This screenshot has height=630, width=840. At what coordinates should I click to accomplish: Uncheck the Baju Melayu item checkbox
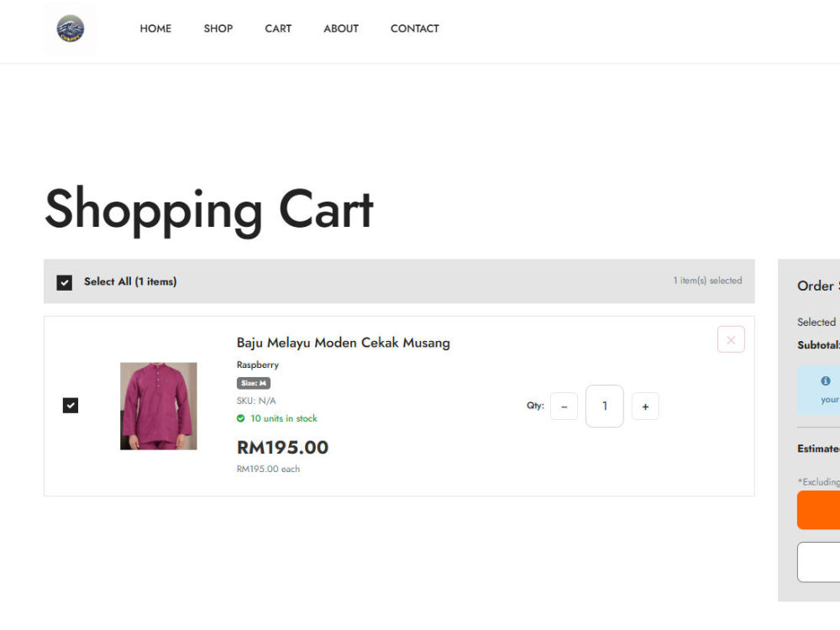(x=71, y=406)
